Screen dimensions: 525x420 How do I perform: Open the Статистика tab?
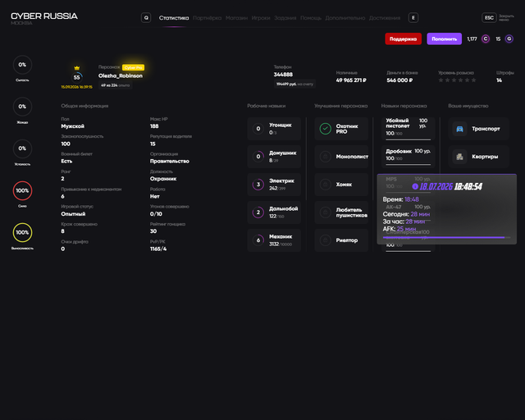click(174, 18)
